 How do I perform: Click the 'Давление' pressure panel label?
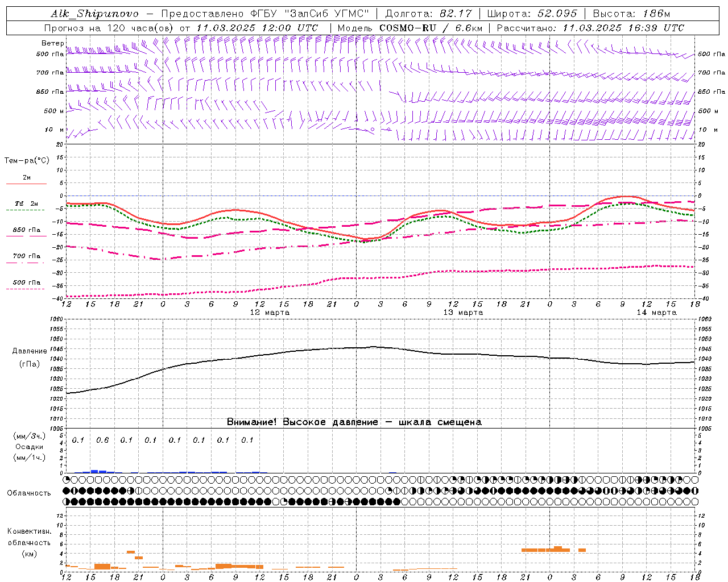30,351
